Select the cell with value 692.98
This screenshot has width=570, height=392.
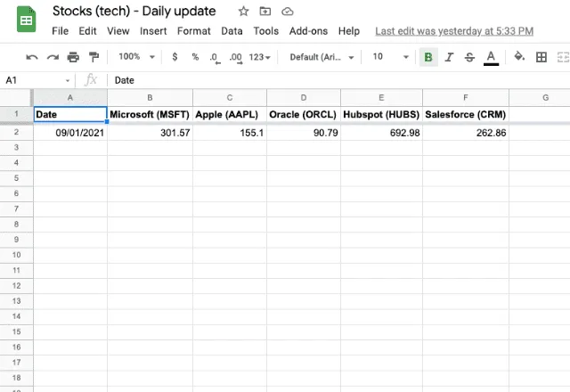[x=381, y=133]
